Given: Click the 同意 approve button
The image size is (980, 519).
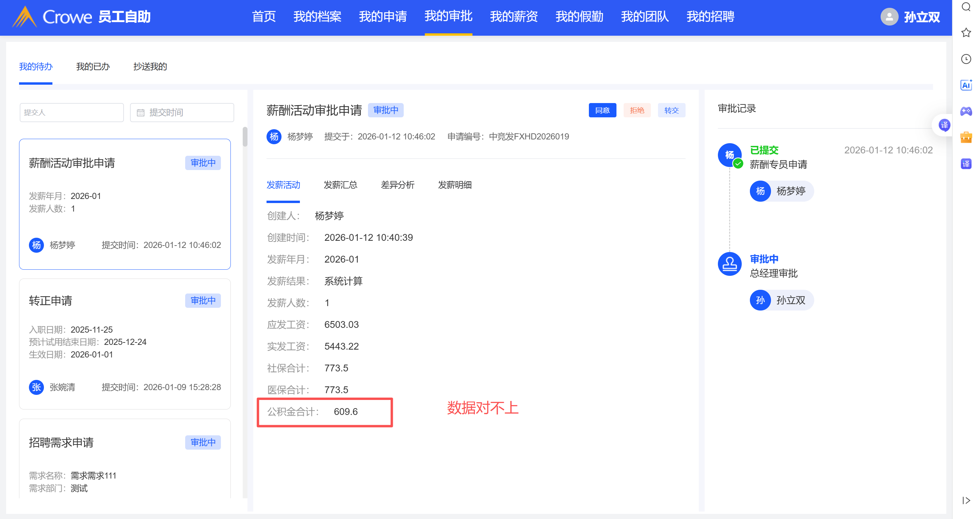Looking at the screenshot, I should (x=602, y=110).
